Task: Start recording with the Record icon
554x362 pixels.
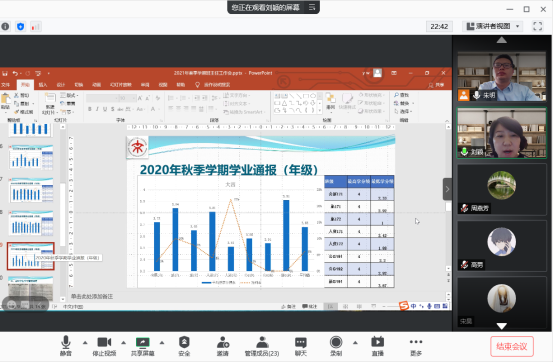Action: pos(336,342)
